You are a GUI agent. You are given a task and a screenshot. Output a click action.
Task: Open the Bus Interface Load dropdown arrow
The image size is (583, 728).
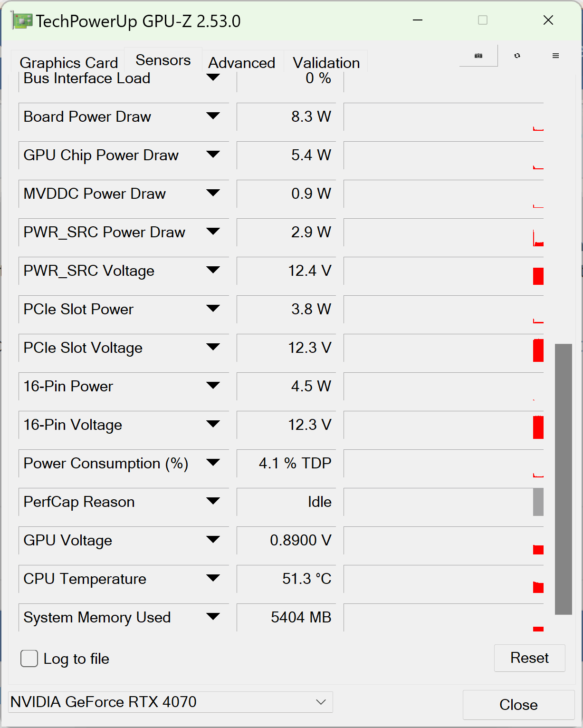(213, 78)
